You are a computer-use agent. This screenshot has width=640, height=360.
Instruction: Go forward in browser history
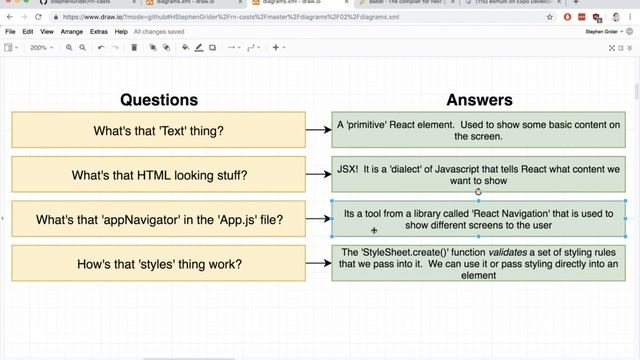click(x=24, y=17)
